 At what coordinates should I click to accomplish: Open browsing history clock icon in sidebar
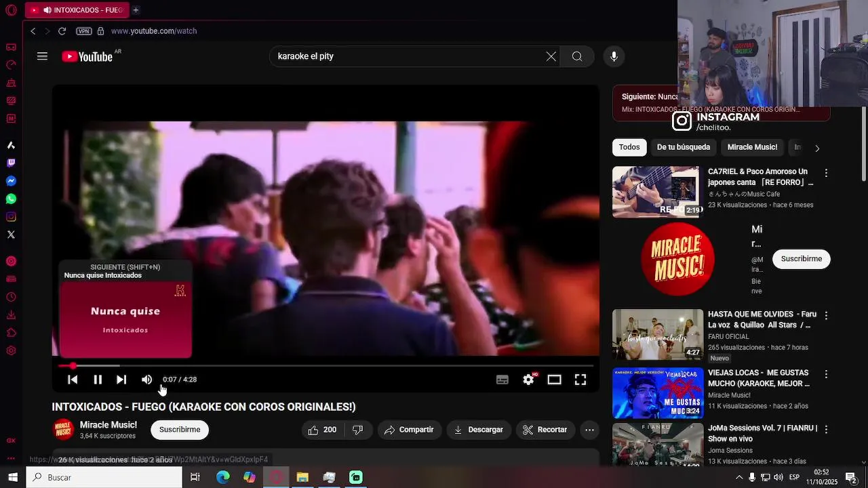pyautogui.click(x=11, y=297)
